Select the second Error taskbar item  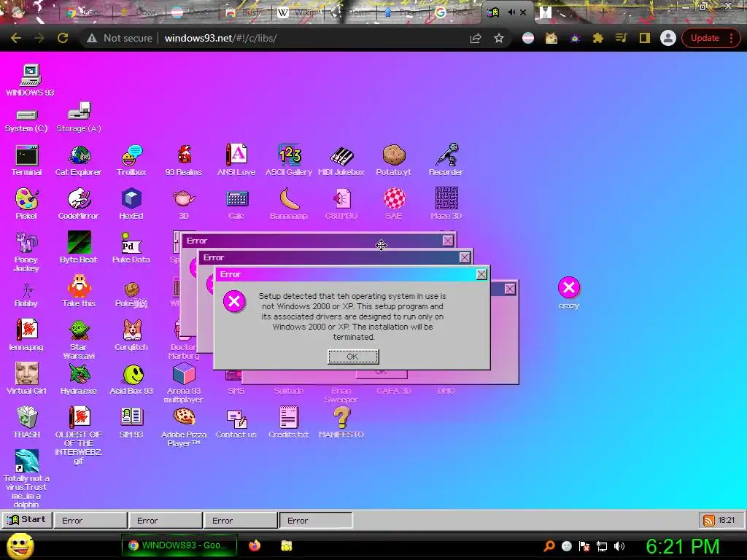pyautogui.click(x=166, y=521)
